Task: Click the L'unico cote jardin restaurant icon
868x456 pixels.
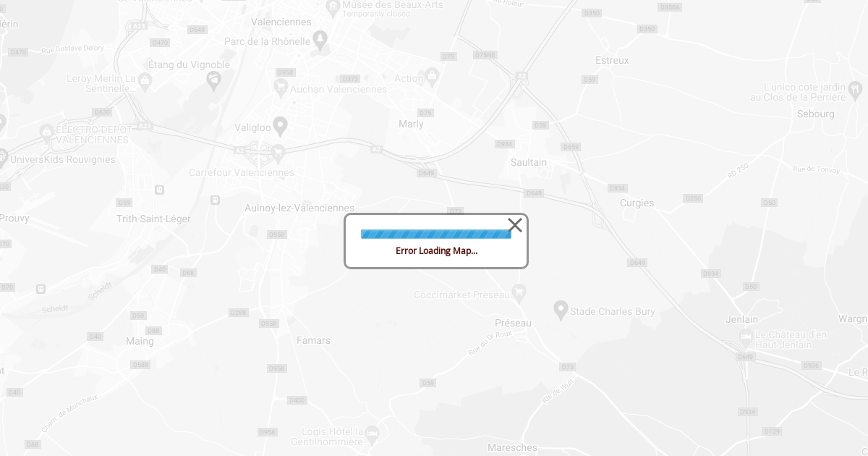Action: [x=855, y=89]
